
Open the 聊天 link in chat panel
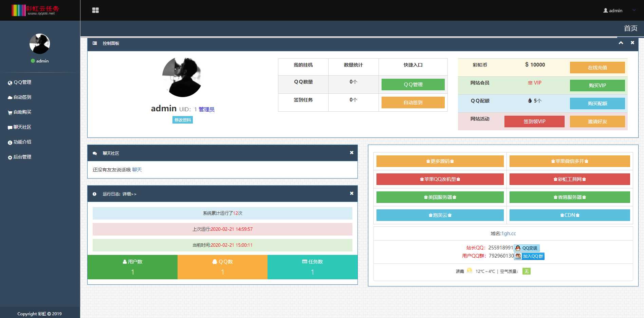(x=137, y=170)
